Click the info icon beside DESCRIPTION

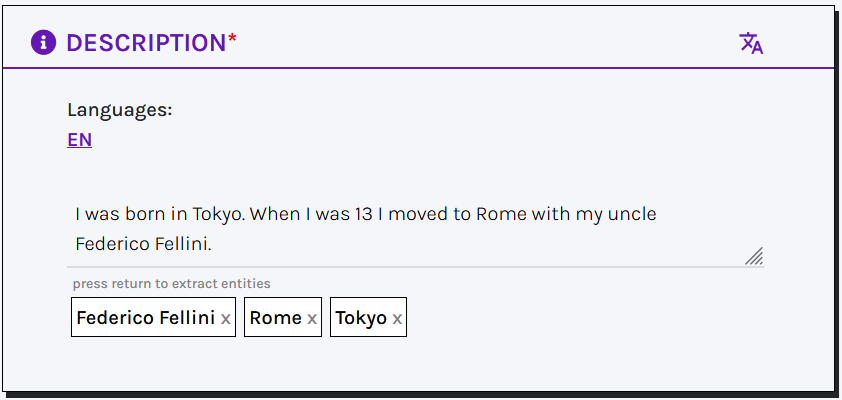[x=44, y=42]
